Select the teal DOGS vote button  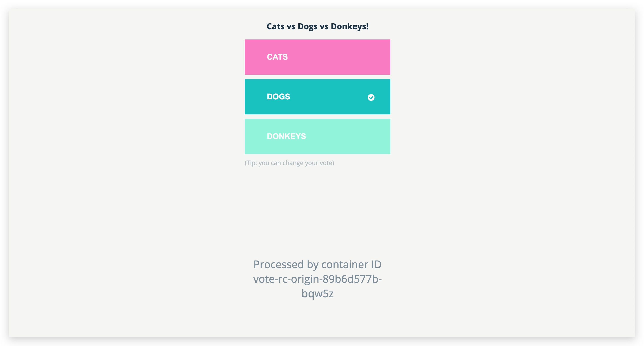pos(318,97)
